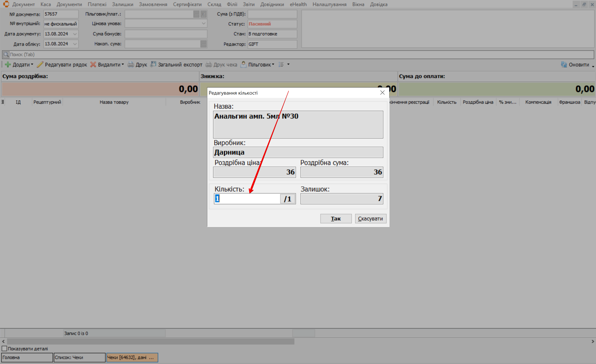Screen dimensions: 596x364
Task: Click the list view toolbar icon
Action: pos(281,65)
